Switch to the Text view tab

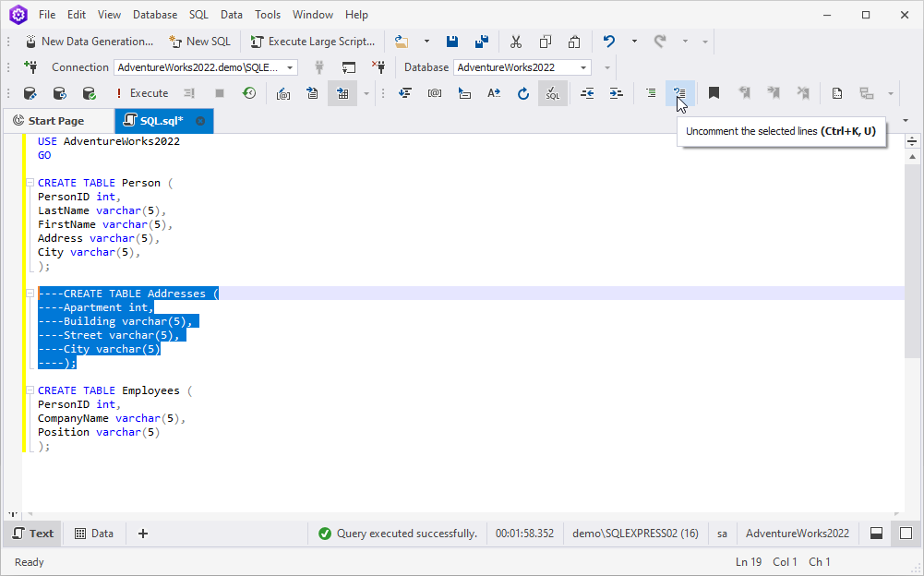pyautogui.click(x=33, y=534)
